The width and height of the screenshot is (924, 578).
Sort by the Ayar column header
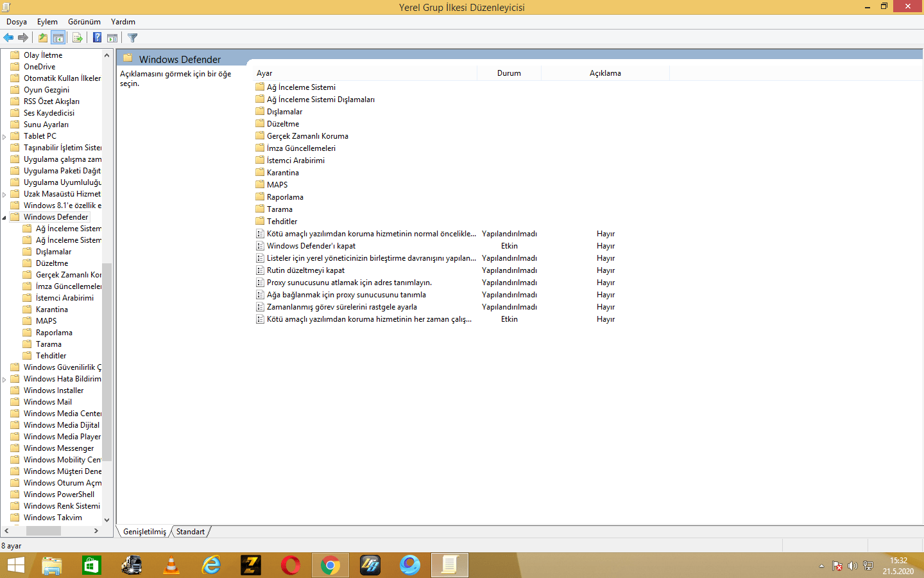pyautogui.click(x=365, y=73)
